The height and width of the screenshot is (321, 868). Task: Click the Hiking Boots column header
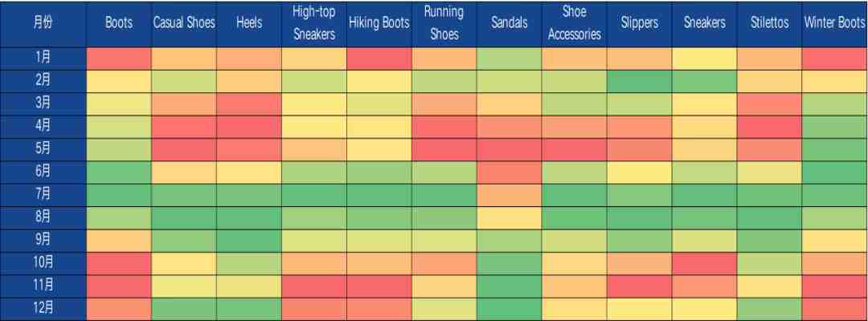[x=379, y=24]
